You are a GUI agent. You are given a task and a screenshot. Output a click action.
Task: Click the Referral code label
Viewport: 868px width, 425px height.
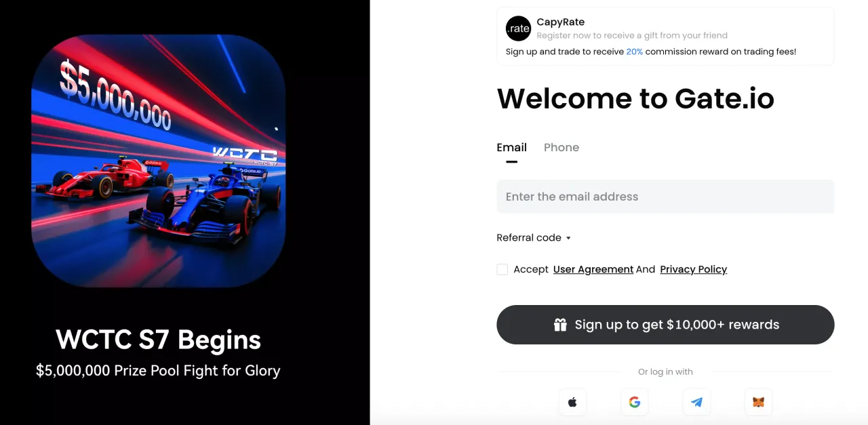pos(529,237)
